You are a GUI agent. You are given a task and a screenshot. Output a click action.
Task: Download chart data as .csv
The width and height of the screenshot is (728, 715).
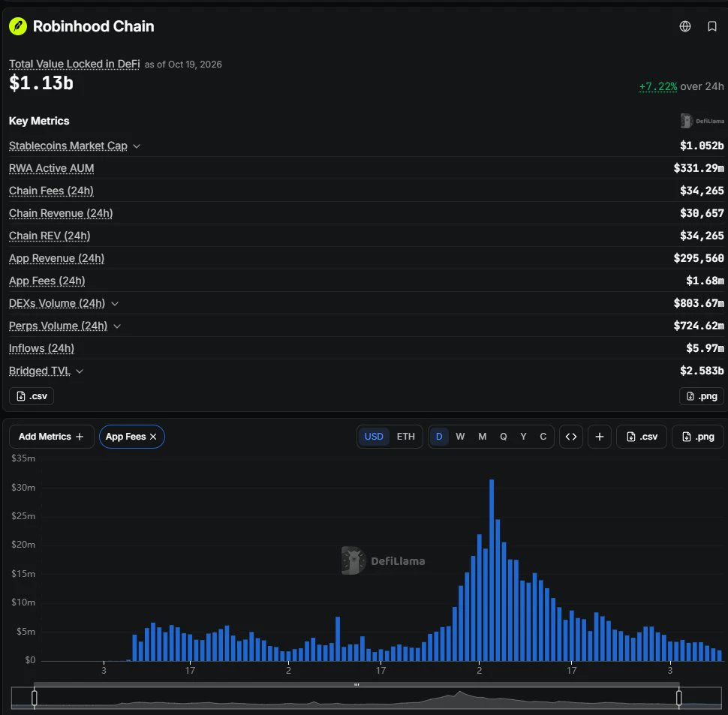pos(642,437)
